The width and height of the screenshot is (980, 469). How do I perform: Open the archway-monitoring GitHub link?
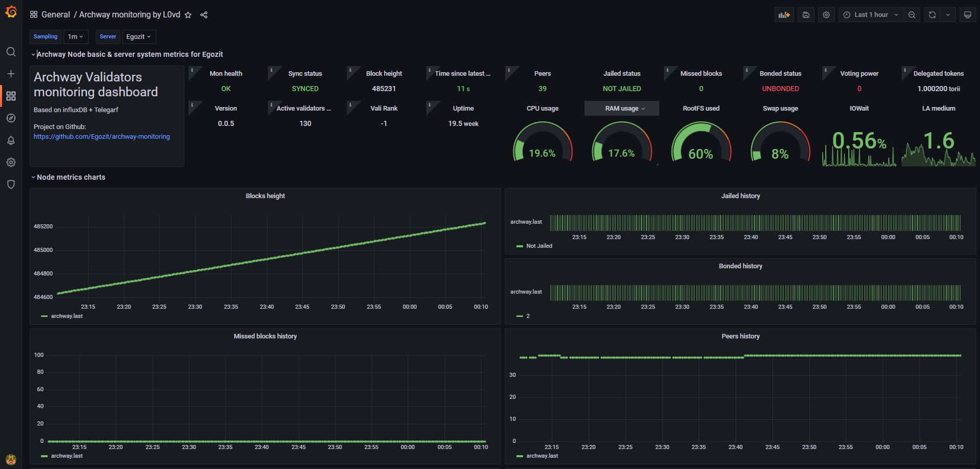coord(101,137)
